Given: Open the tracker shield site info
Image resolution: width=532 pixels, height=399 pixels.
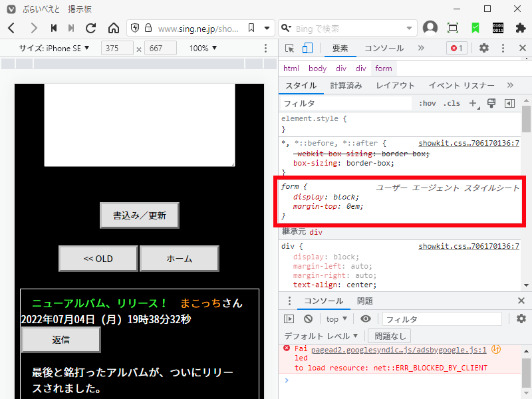Looking at the screenshot, I should (135, 28).
